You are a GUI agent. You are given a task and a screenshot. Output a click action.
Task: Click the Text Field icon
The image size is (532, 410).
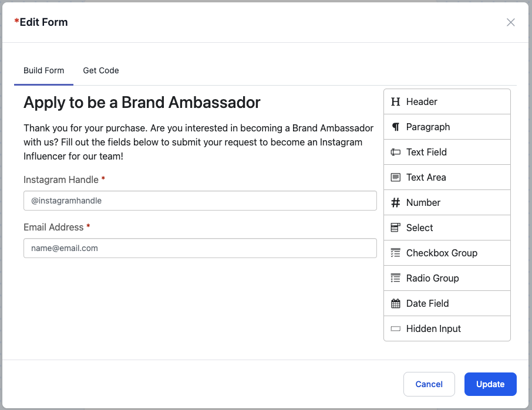[x=396, y=152]
